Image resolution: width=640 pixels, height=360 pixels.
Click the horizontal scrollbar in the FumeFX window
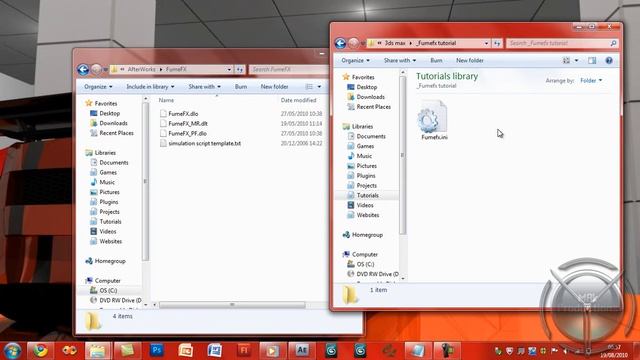pos(232,305)
